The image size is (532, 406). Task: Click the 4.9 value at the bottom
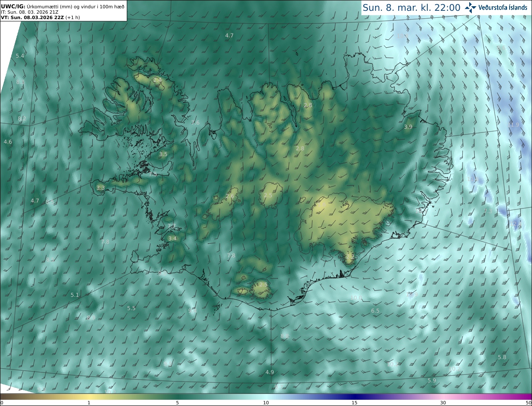coord(270,372)
